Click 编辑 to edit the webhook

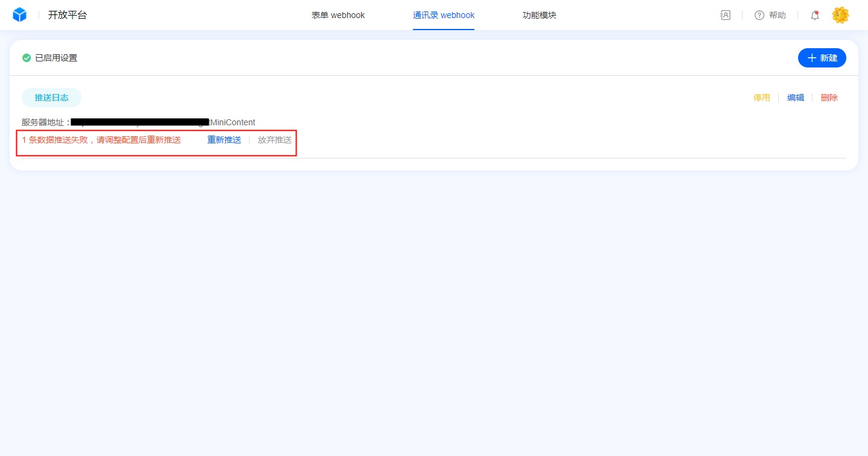(x=796, y=98)
